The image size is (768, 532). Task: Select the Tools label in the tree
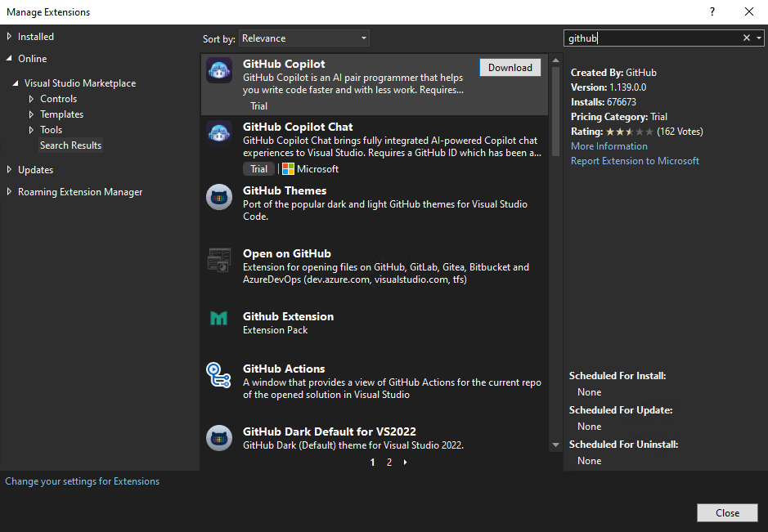pos(51,130)
